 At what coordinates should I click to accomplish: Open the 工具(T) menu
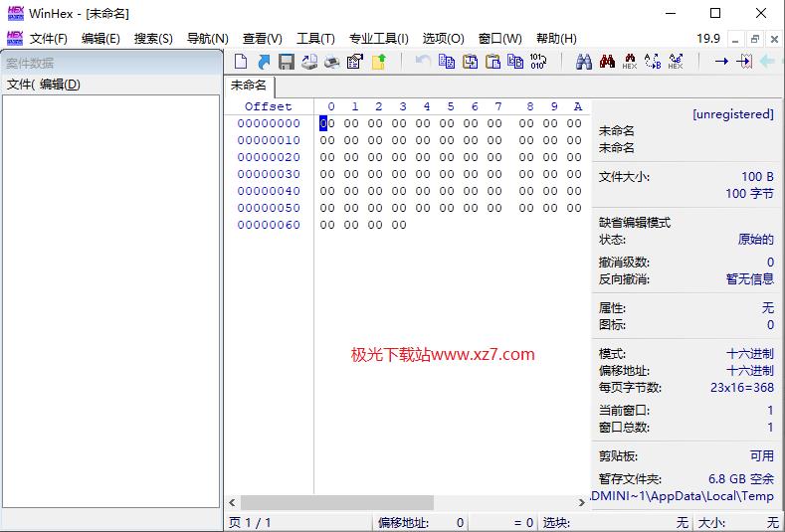[315, 39]
